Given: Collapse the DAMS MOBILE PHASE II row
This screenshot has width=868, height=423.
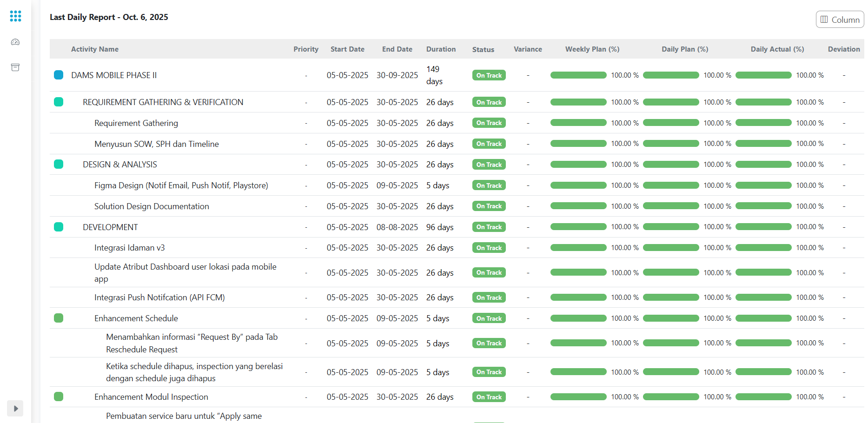Looking at the screenshot, I should (x=59, y=75).
